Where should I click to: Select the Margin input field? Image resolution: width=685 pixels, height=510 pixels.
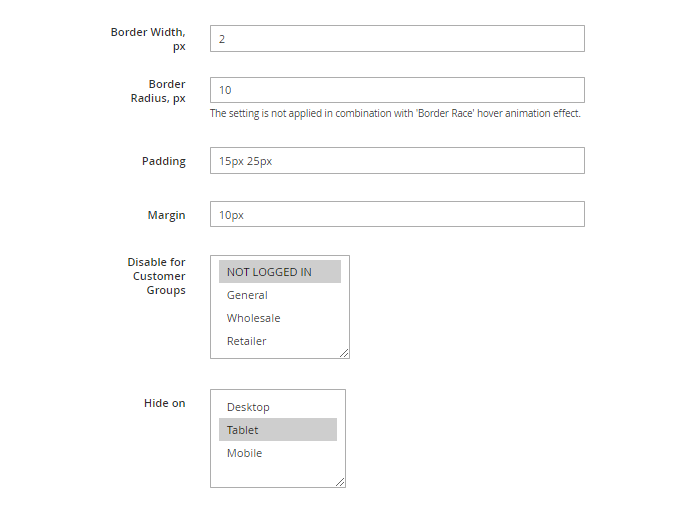tap(396, 214)
